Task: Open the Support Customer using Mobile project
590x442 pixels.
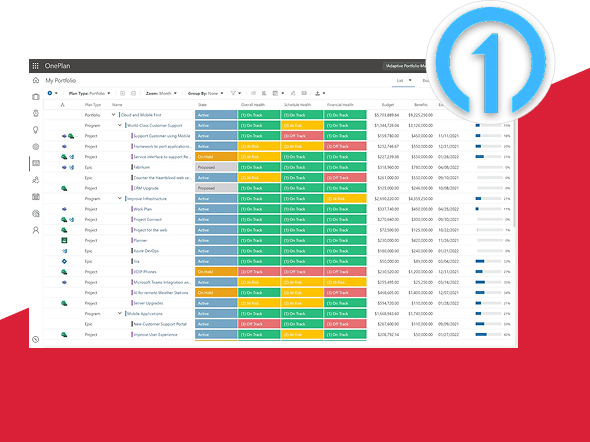Action: (162, 136)
